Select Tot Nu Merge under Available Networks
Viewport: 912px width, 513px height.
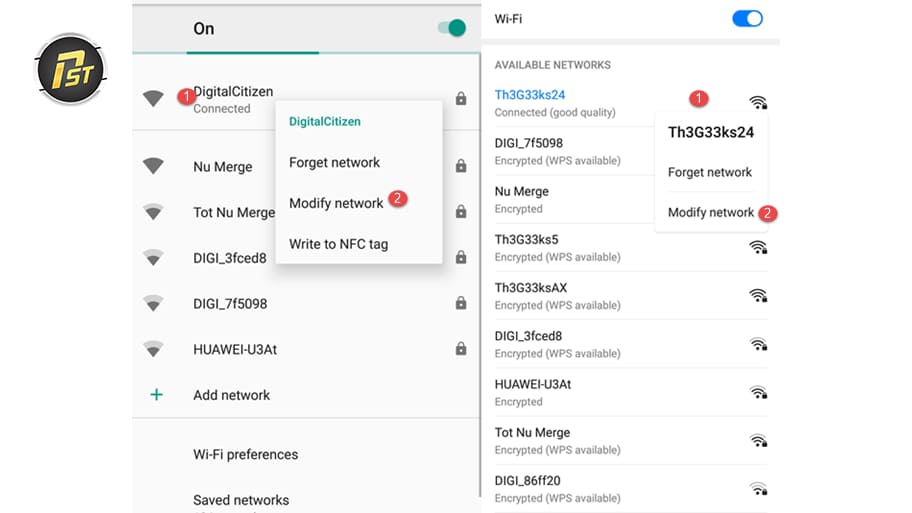pos(532,433)
